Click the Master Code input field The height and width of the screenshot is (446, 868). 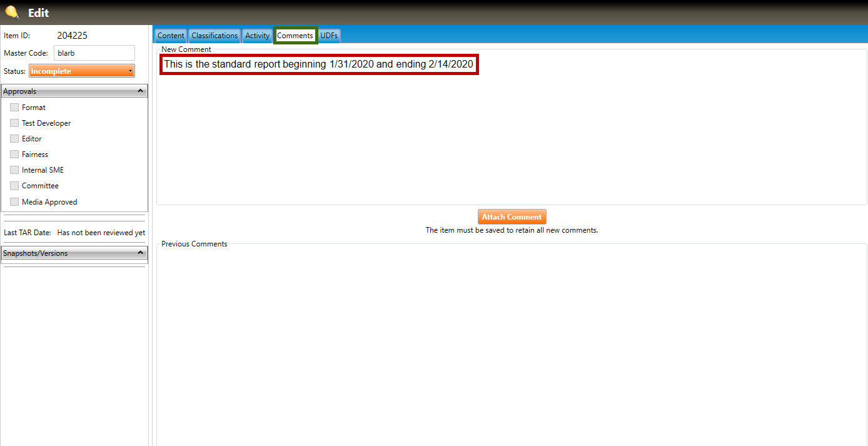coord(94,53)
